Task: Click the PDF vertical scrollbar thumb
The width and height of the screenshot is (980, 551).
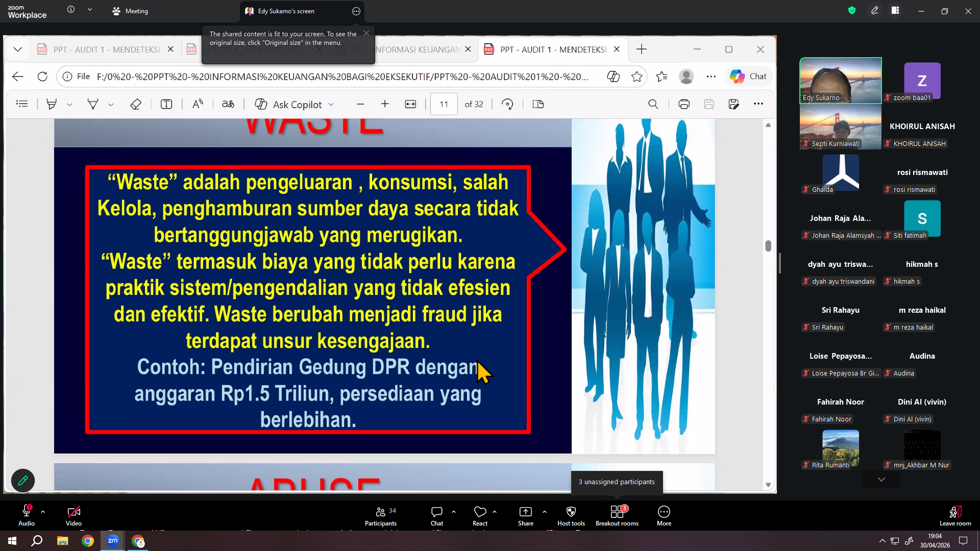Action: coord(768,246)
